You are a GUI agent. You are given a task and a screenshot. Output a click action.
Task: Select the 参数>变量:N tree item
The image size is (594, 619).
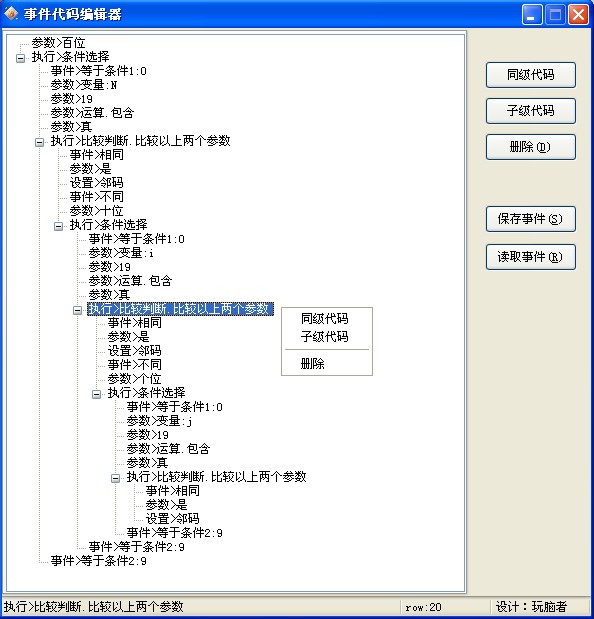tap(84, 85)
